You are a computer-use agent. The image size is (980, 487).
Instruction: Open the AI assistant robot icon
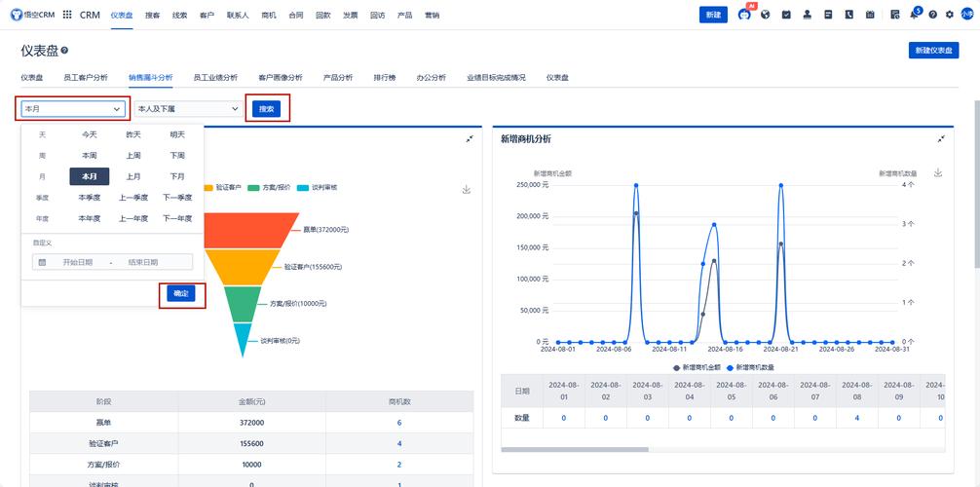(743, 15)
